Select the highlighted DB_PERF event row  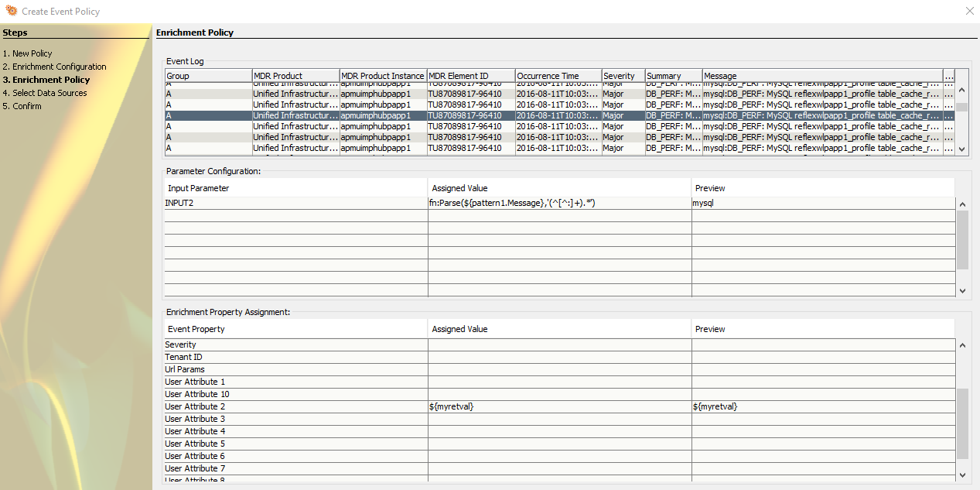464,115
